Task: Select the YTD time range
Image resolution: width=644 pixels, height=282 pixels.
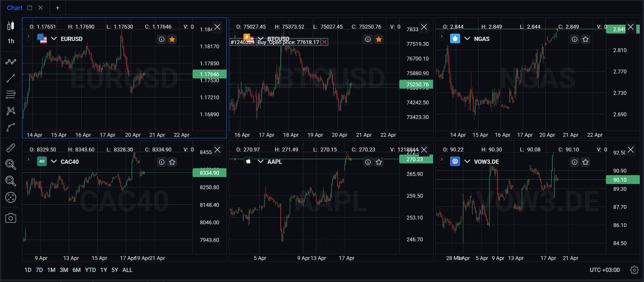Action: [90, 270]
